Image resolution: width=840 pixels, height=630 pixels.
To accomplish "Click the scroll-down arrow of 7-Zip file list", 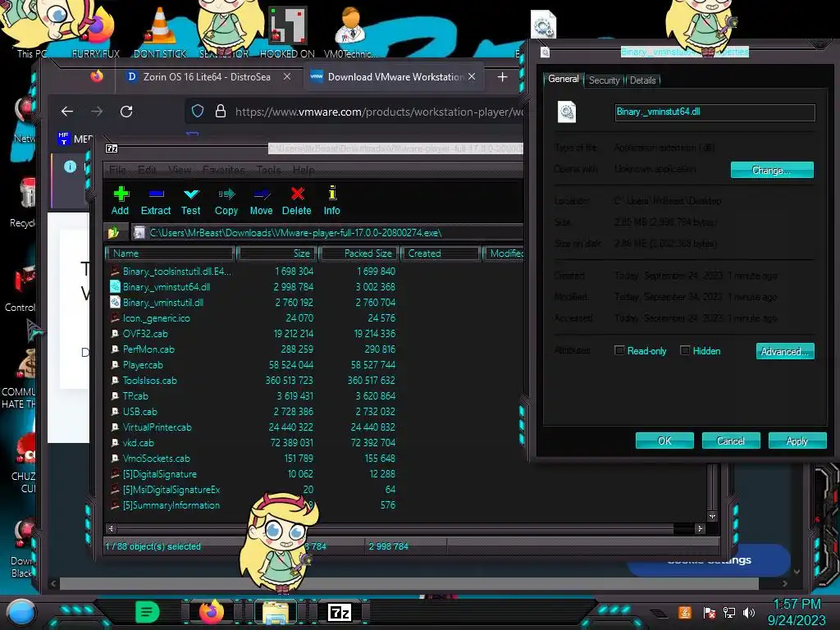I will point(712,516).
